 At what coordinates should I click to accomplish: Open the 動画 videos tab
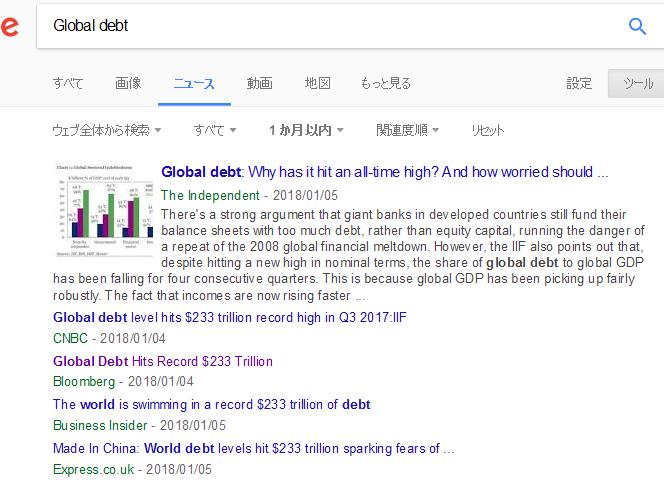(x=259, y=83)
